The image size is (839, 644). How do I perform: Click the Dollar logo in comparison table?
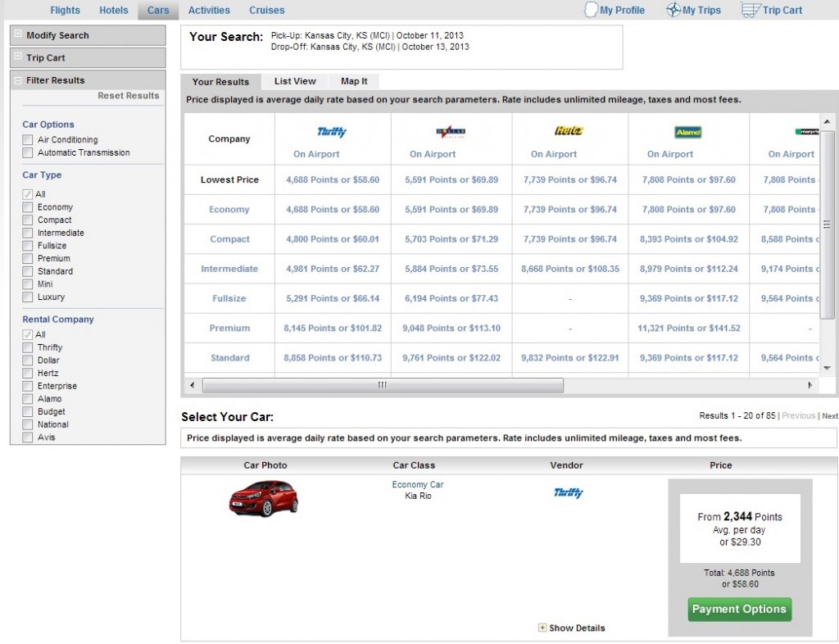451,132
